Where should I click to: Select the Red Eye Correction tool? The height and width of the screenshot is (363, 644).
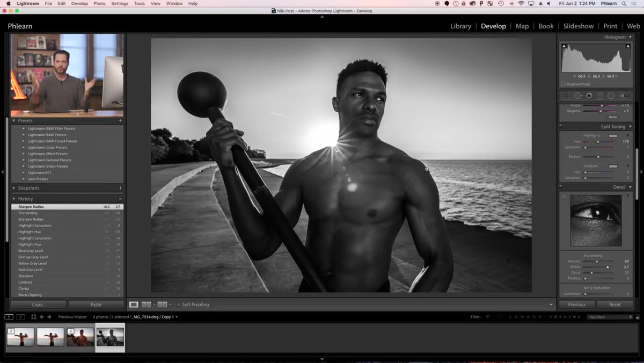coord(589,96)
